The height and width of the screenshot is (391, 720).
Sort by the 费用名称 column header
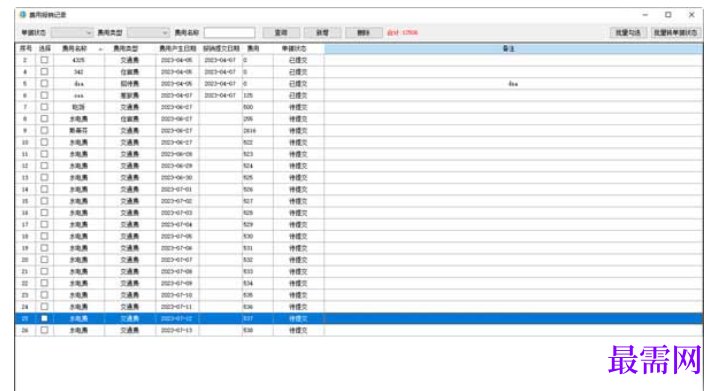click(79, 48)
